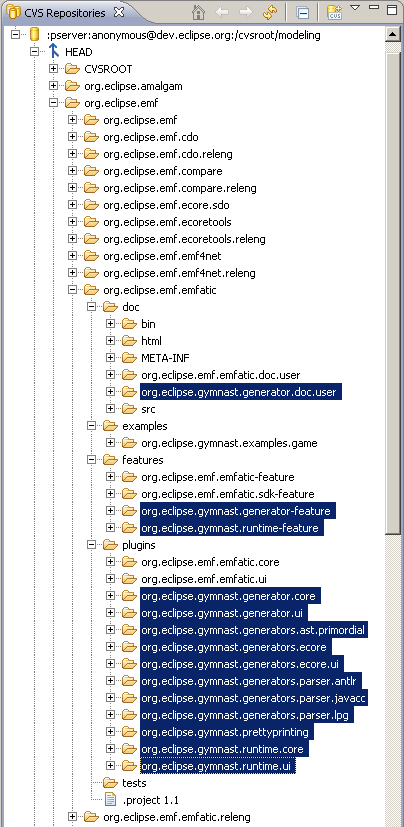Click the Forward arrow in the toolbar
This screenshot has width=404, height=827.
tap(246, 13)
